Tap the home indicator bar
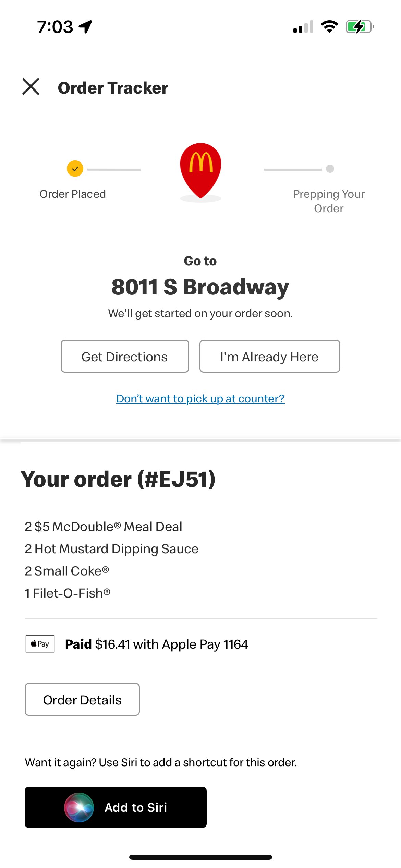This screenshot has width=401, height=868. 200,857
